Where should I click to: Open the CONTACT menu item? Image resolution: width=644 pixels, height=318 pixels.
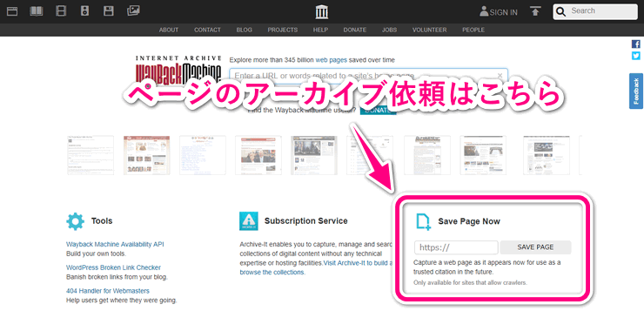[x=207, y=30]
